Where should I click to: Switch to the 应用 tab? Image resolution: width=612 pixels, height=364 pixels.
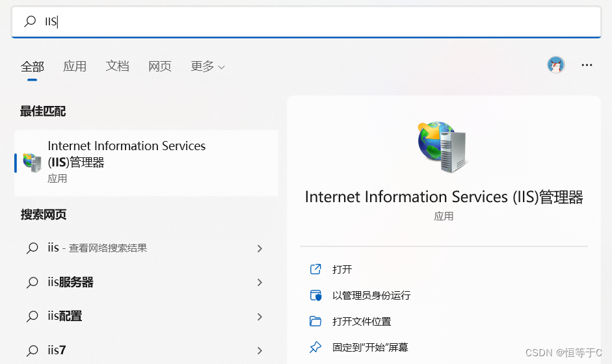tap(75, 66)
